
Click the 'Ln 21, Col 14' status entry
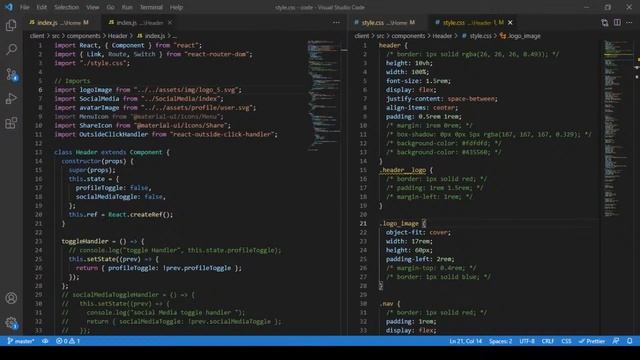pyautogui.click(x=465, y=341)
